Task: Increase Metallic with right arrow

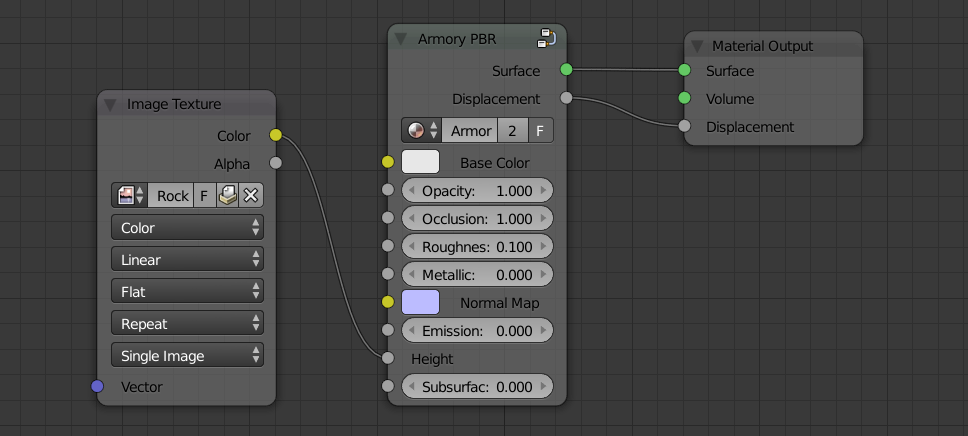Action: tap(544, 274)
